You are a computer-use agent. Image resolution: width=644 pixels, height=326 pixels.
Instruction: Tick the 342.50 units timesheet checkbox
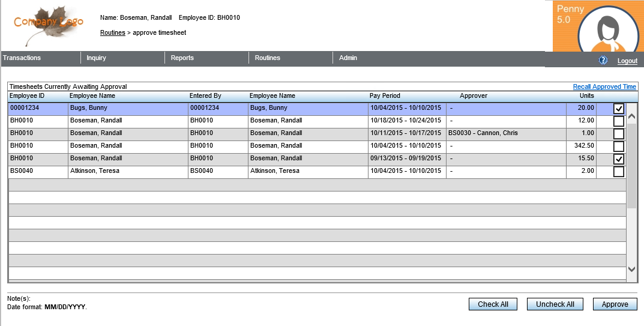618,146
